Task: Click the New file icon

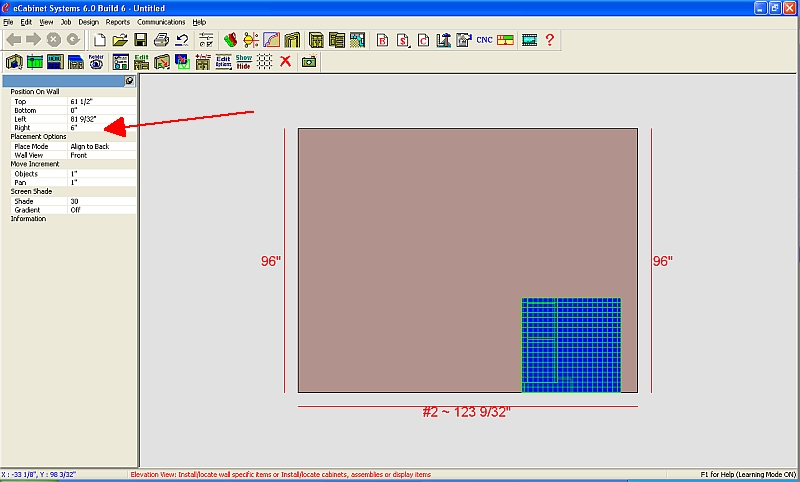Action: point(99,40)
